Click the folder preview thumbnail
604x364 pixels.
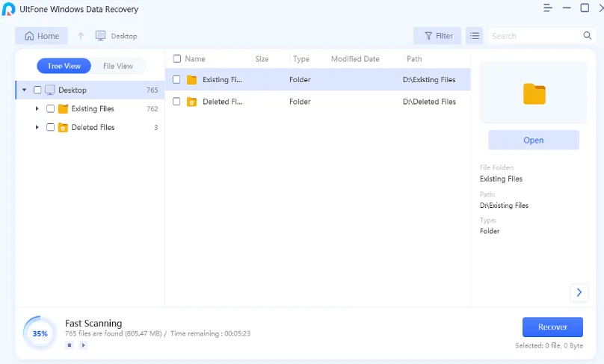(x=534, y=93)
